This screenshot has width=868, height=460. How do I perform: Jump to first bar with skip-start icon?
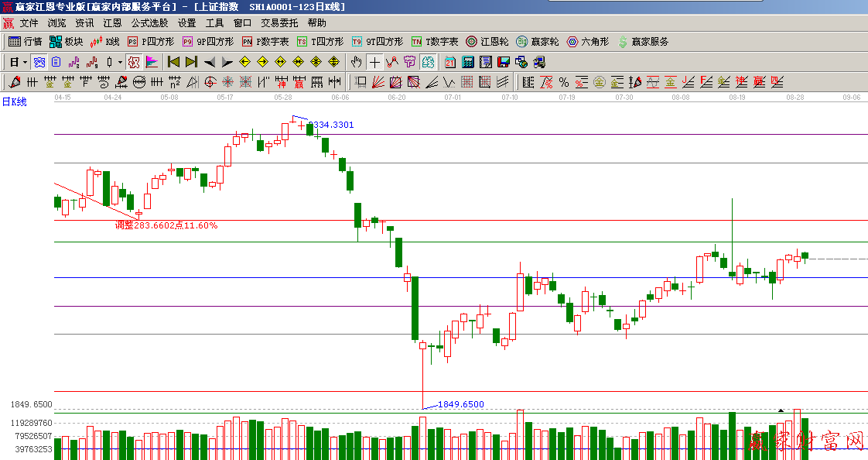click(x=173, y=62)
